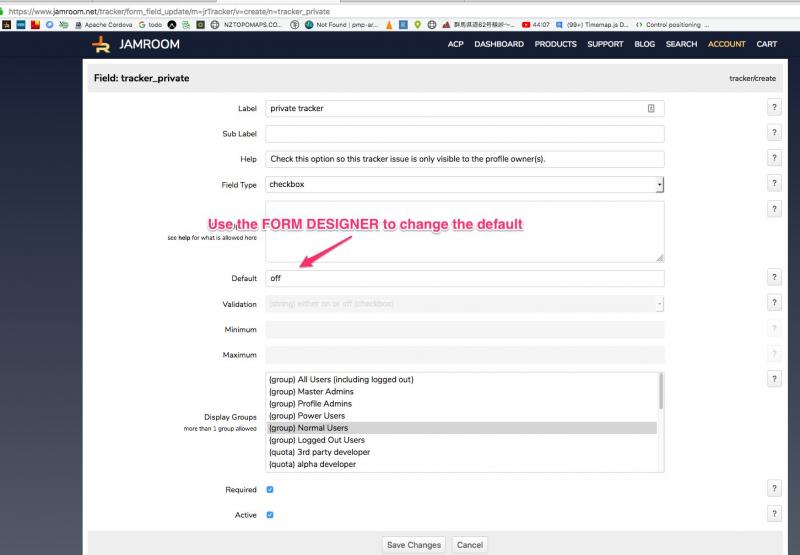The height and width of the screenshot is (555, 800).
Task: Select '(group) All Users (including logged out)'
Action: (462, 380)
